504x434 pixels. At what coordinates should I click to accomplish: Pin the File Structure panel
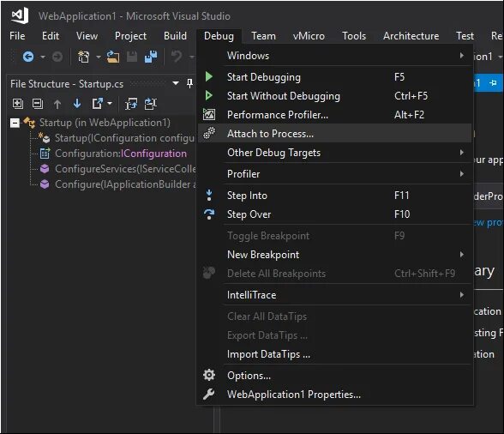click(x=189, y=83)
